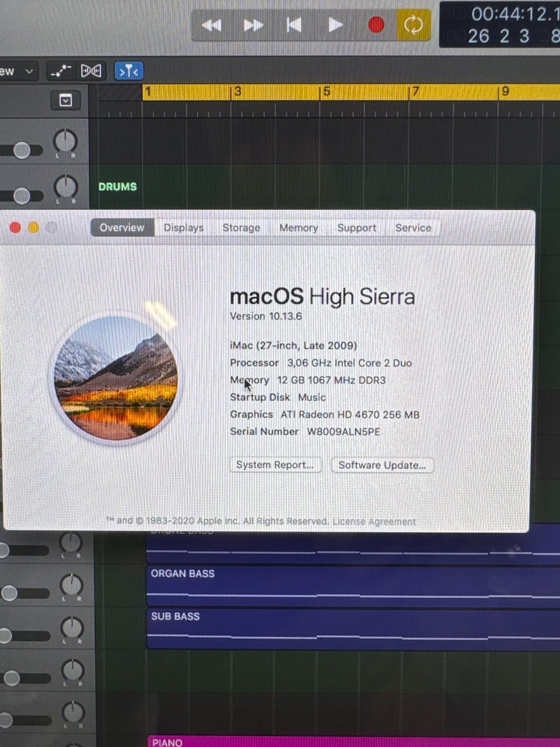Minimize the About This Mac window
This screenshot has width=560, height=747.
(x=33, y=228)
